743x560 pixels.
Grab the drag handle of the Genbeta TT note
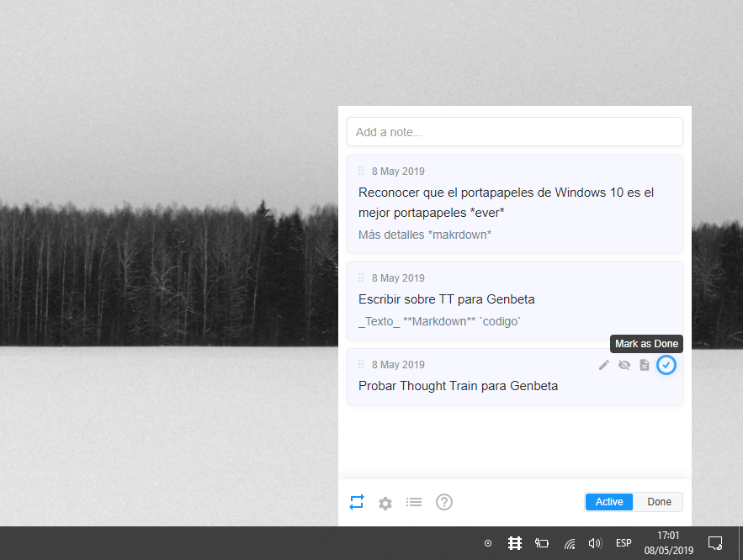360,277
